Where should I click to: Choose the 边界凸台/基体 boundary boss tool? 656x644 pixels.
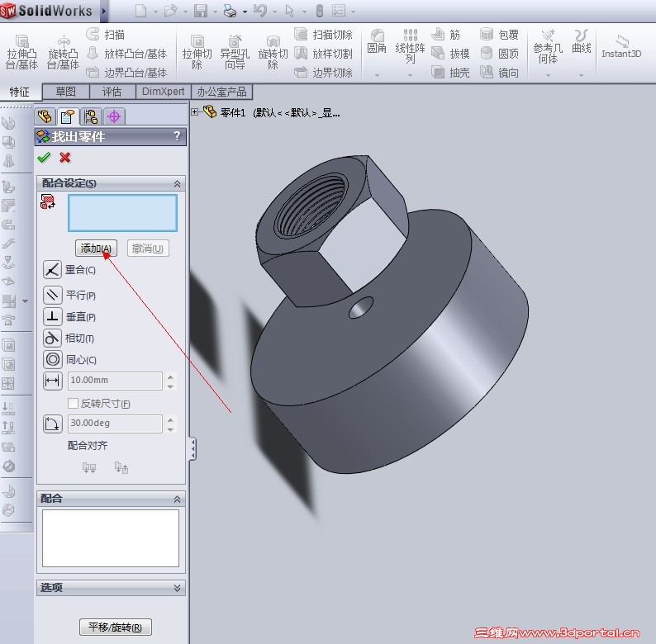coord(126,73)
